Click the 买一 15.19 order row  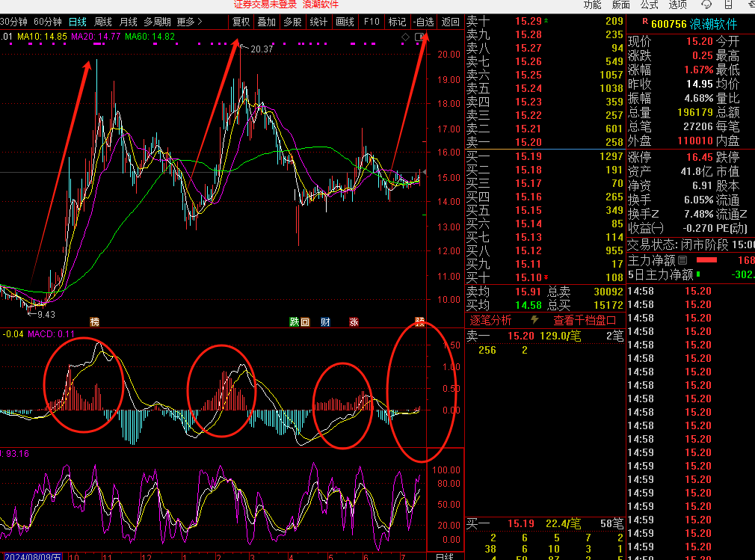pyautogui.click(x=545, y=156)
